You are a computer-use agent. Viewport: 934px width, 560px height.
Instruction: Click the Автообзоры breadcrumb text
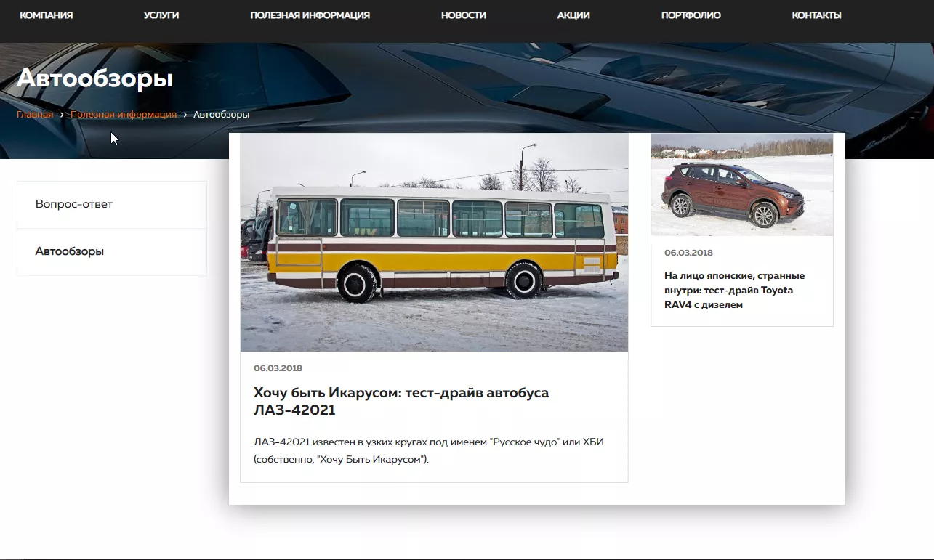222,115
